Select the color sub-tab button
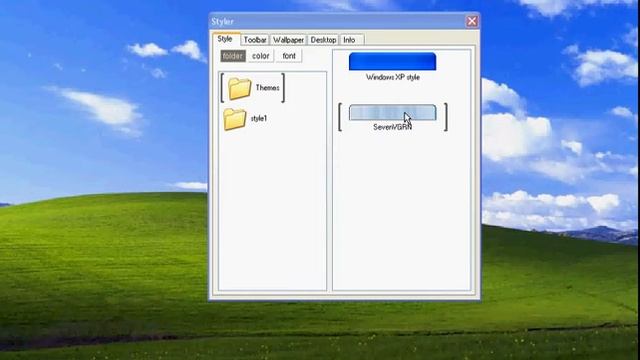Image resolution: width=640 pixels, height=360 pixels. 260,56
